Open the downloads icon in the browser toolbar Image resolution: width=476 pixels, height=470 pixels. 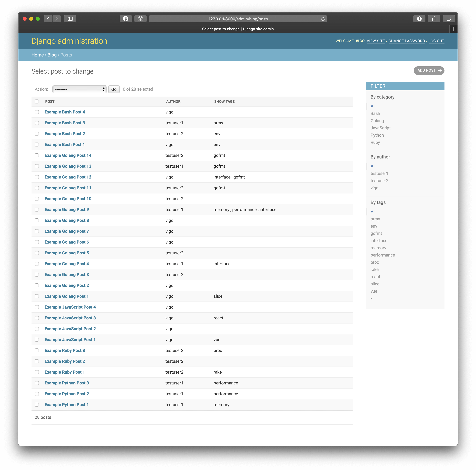click(420, 19)
